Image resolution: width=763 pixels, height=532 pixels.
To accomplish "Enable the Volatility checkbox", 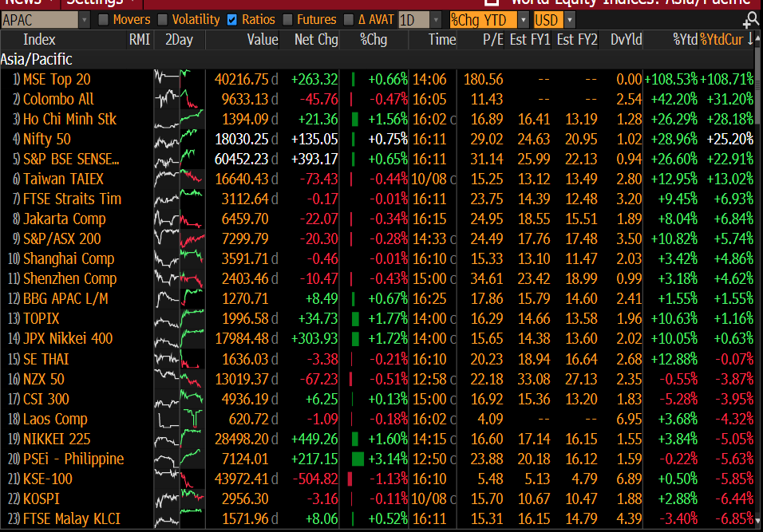I will point(163,20).
